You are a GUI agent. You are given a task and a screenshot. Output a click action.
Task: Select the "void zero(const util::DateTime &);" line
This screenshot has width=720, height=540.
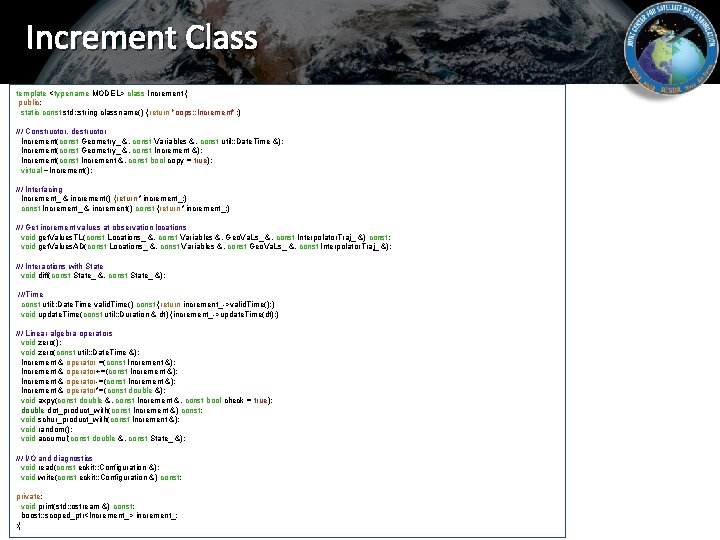point(80,353)
